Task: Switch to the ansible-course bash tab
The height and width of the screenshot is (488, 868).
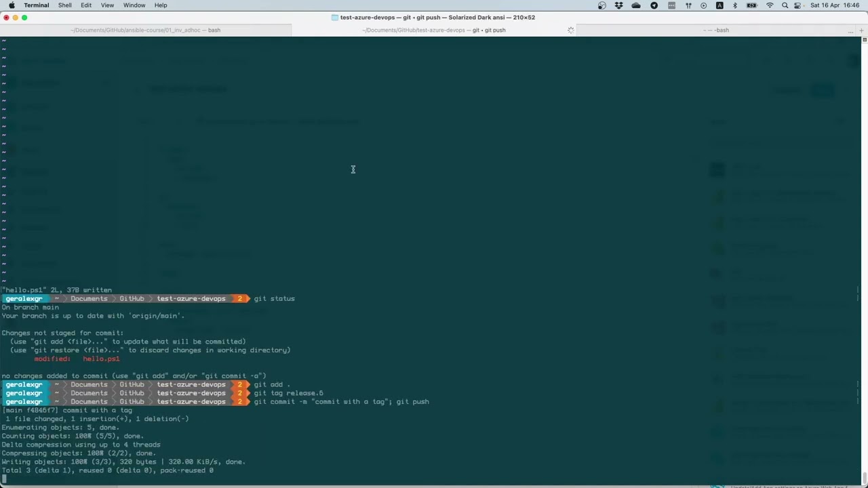Action: point(146,30)
